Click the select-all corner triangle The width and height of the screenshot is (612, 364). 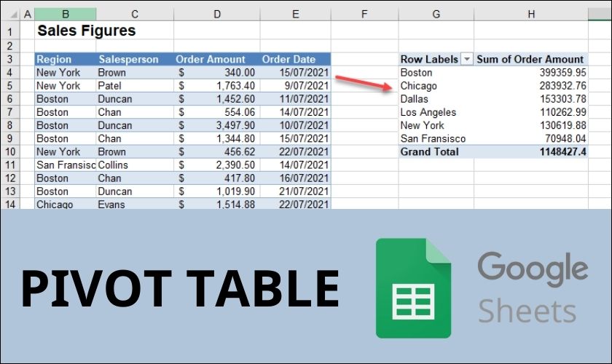[14, 15]
